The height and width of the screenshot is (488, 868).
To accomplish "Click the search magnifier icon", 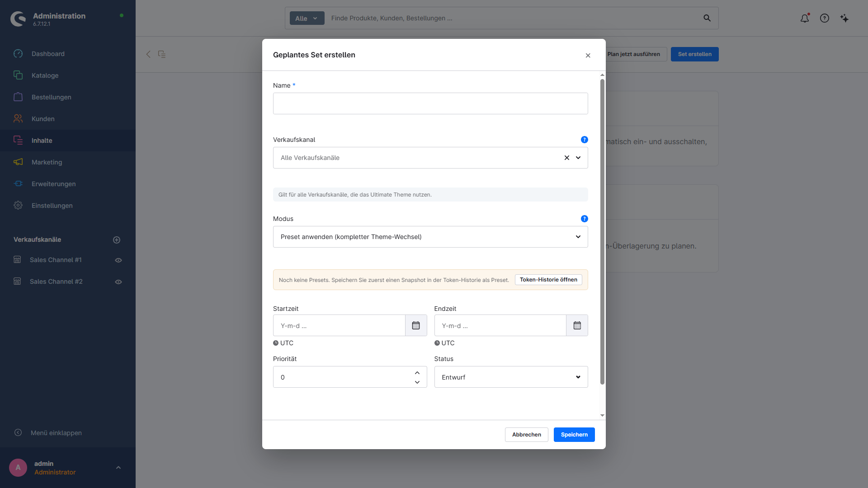I will pyautogui.click(x=707, y=18).
